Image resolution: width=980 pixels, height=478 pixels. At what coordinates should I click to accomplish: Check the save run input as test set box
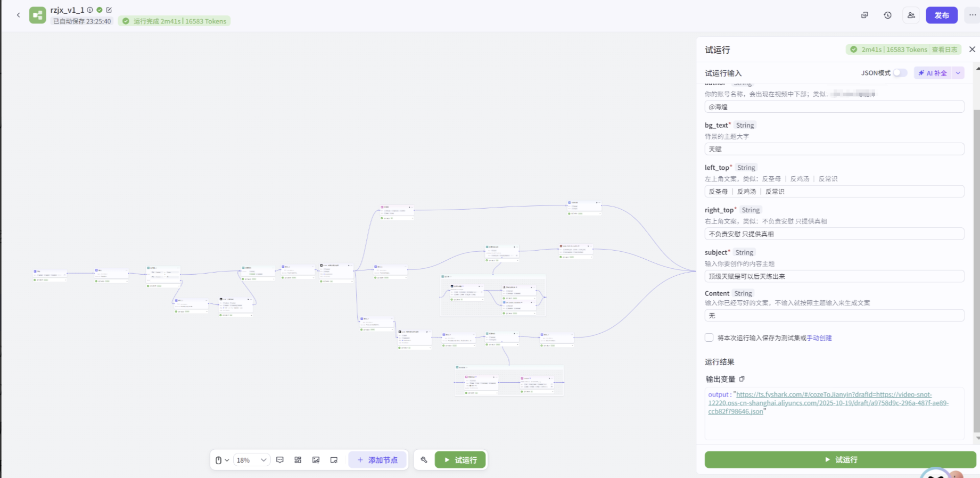[709, 337]
